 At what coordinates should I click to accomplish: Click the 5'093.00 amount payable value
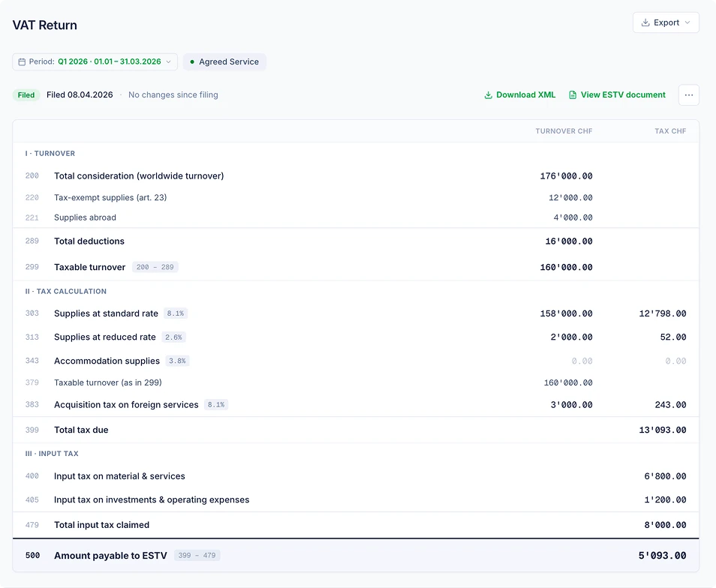pos(662,556)
